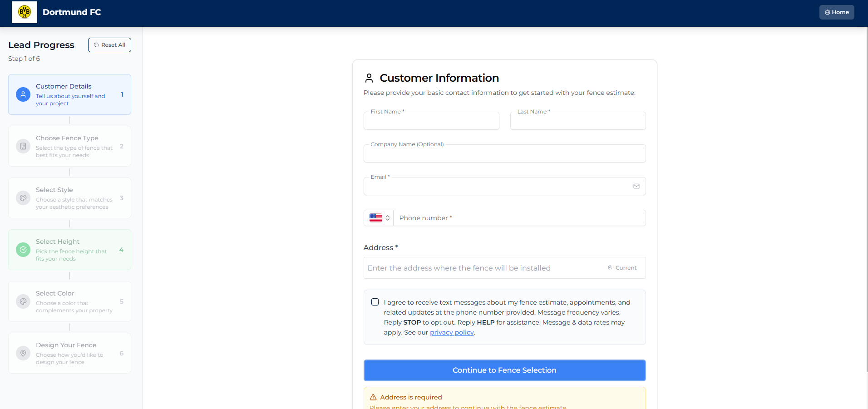Screen dimensions: 868x409
Task: Click the 'Customer Information' heading
Action: coord(439,78)
